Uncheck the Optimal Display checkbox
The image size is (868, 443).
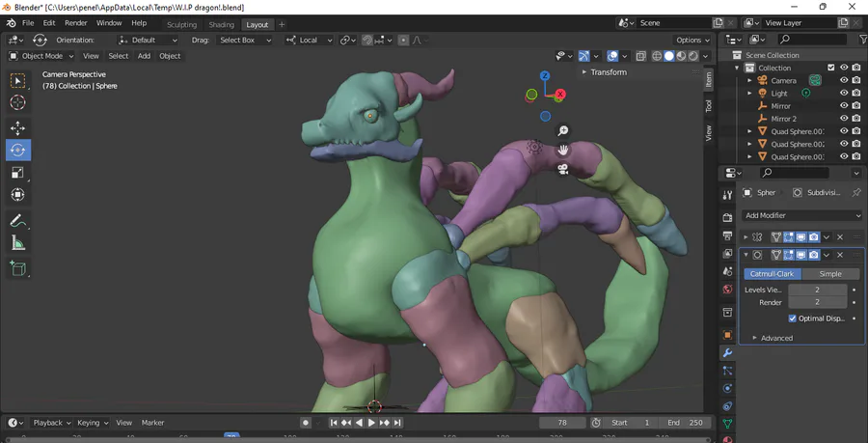pyautogui.click(x=793, y=318)
